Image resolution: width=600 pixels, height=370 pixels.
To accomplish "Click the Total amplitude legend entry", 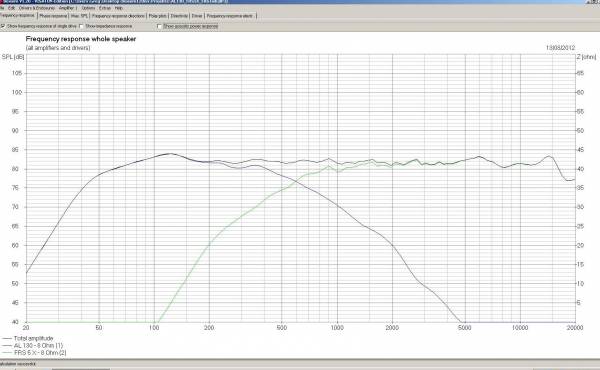I will [x=33, y=338].
